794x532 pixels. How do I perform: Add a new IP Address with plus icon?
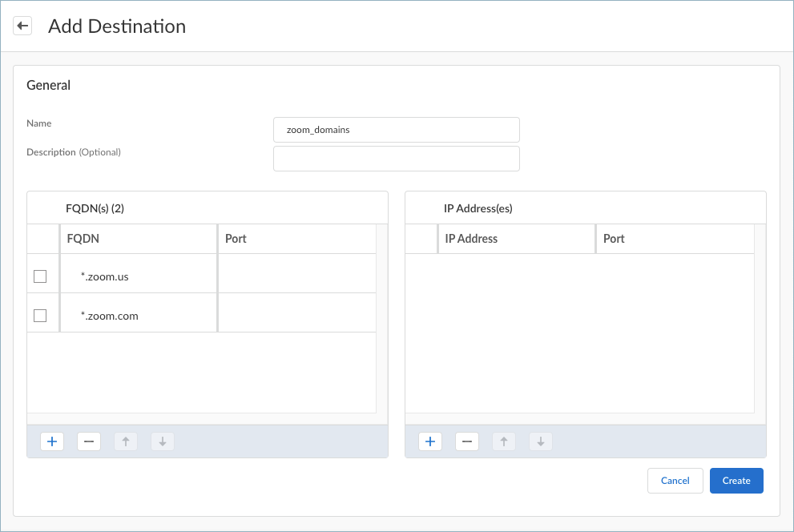pyautogui.click(x=430, y=441)
